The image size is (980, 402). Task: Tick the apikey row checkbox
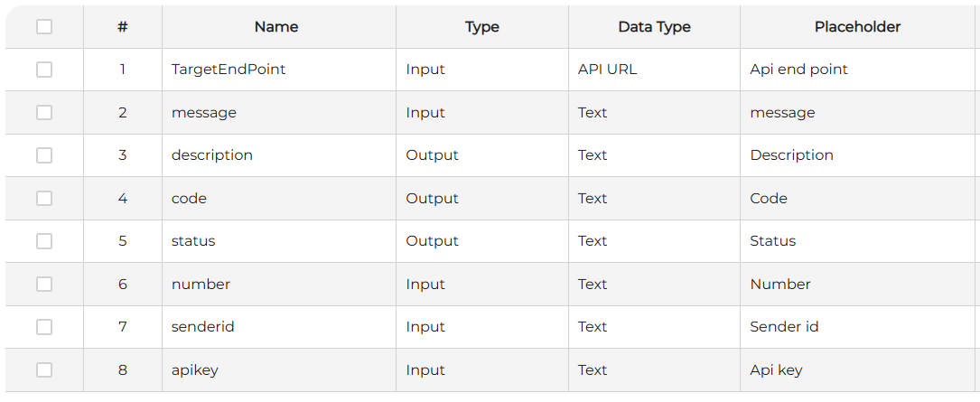[44, 370]
